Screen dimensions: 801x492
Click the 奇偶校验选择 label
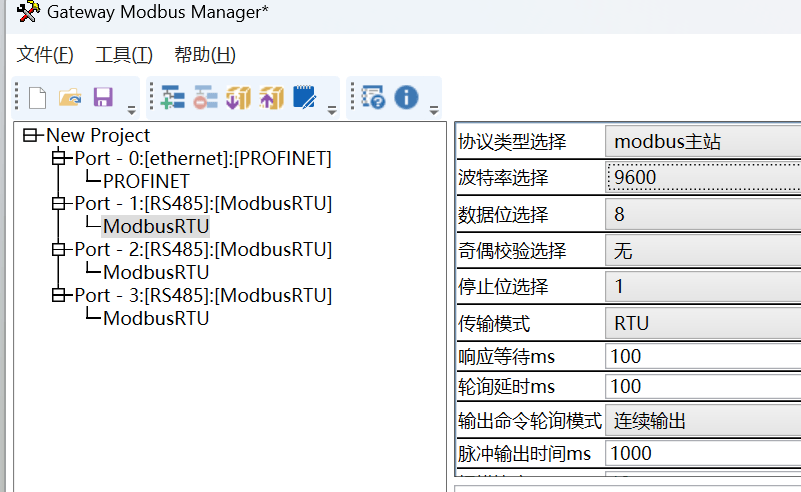[512, 250]
